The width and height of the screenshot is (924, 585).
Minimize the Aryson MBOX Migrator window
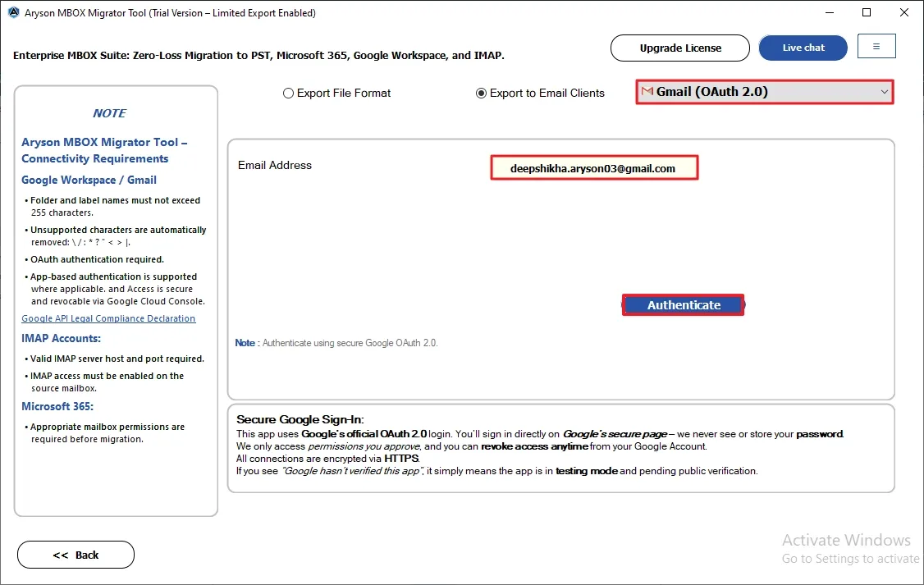(829, 12)
